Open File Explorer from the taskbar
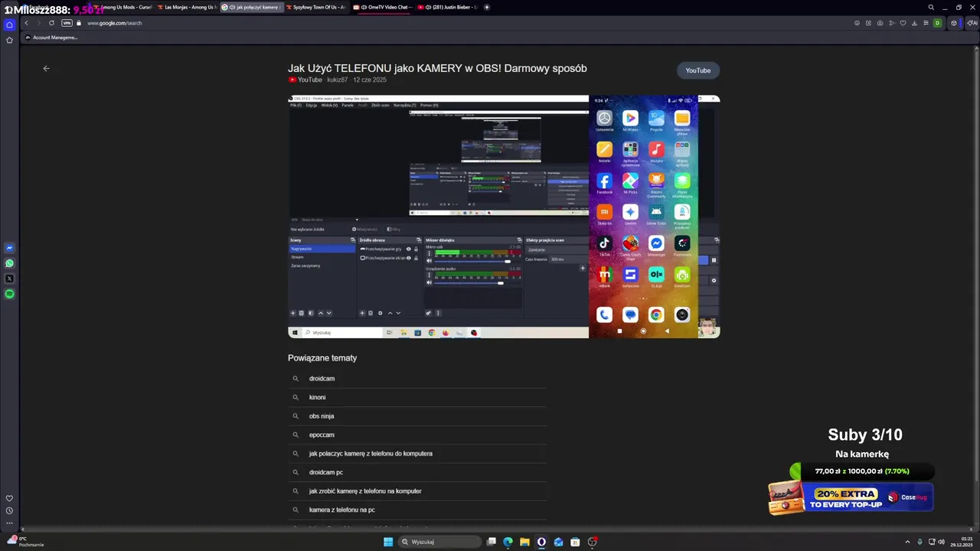Viewport: 980px width, 551px height. pos(524,542)
